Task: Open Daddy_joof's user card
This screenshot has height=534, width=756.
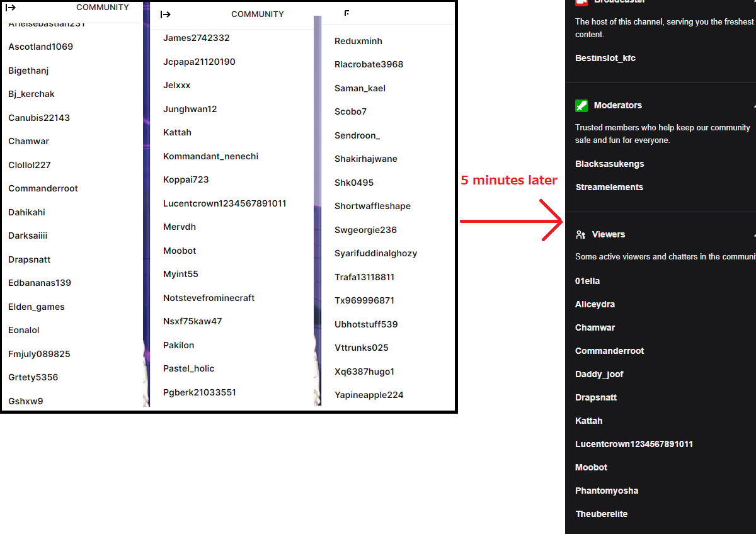Action: click(599, 374)
